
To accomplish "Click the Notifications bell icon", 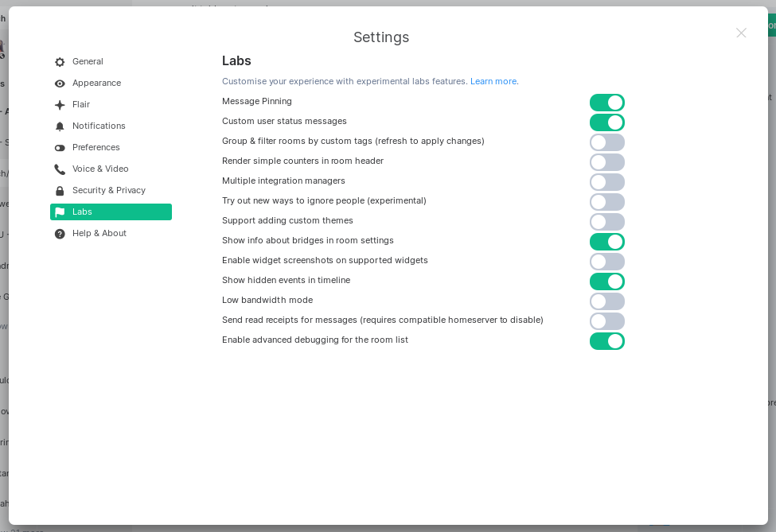I will pyautogui.click(x=60, y=126).
